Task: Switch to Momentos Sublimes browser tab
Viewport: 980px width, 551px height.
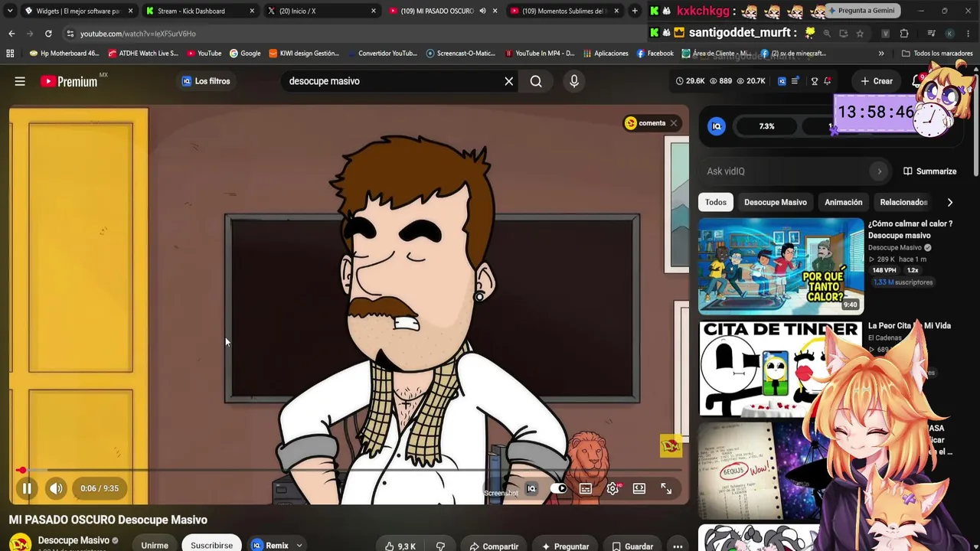Action: click(x=565, y=11)
